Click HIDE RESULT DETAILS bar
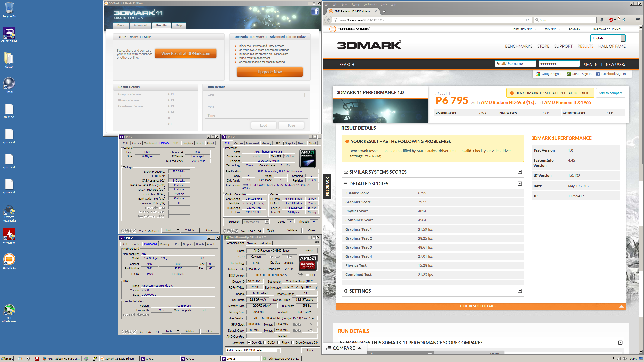 coord(481,306)
